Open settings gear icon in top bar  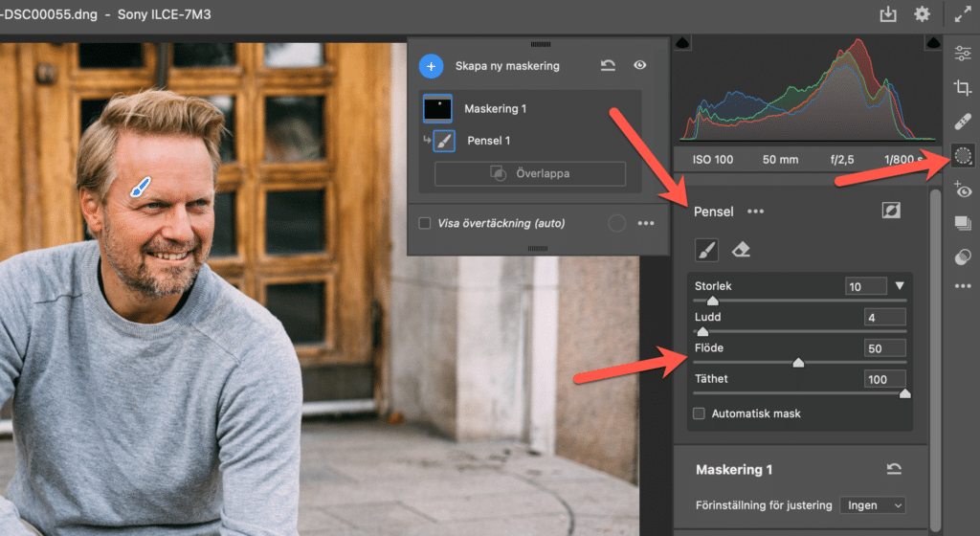(922, 14)
